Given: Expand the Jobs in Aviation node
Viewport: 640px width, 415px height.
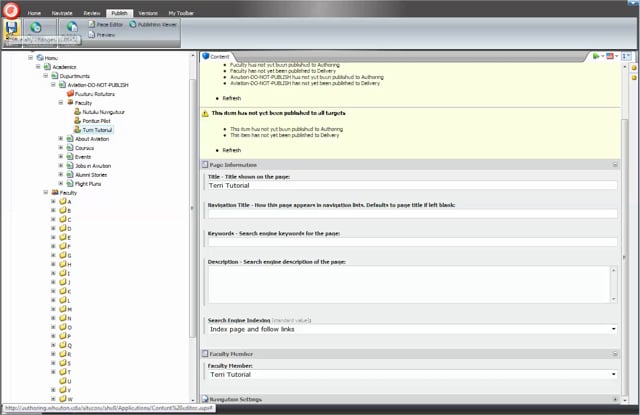Looking at the screenshot, I should coord(61,166).
